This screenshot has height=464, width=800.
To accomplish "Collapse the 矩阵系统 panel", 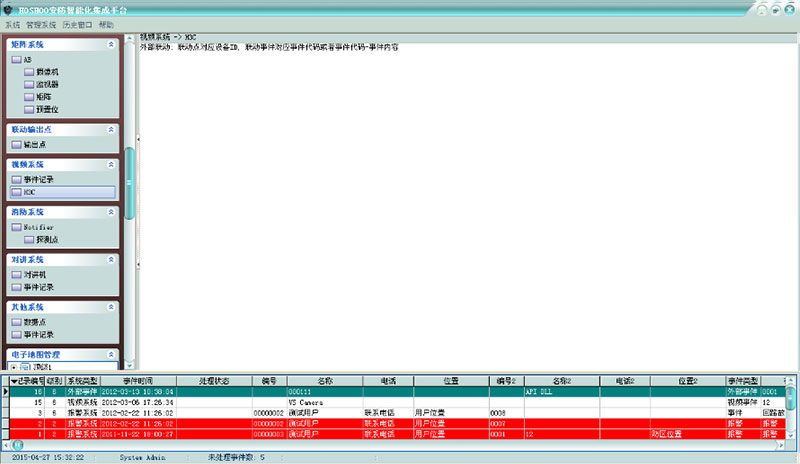I will [111, 45].
